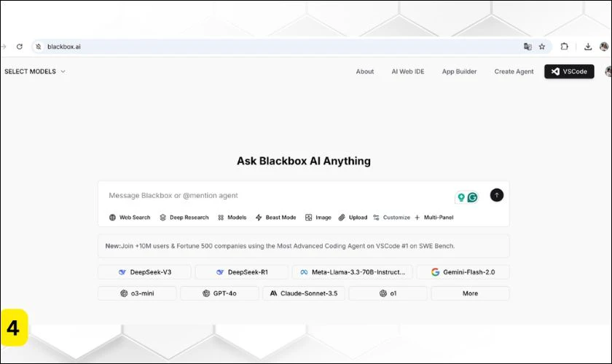
Task: Open browser downloads icon
Action: pos(588,47)
